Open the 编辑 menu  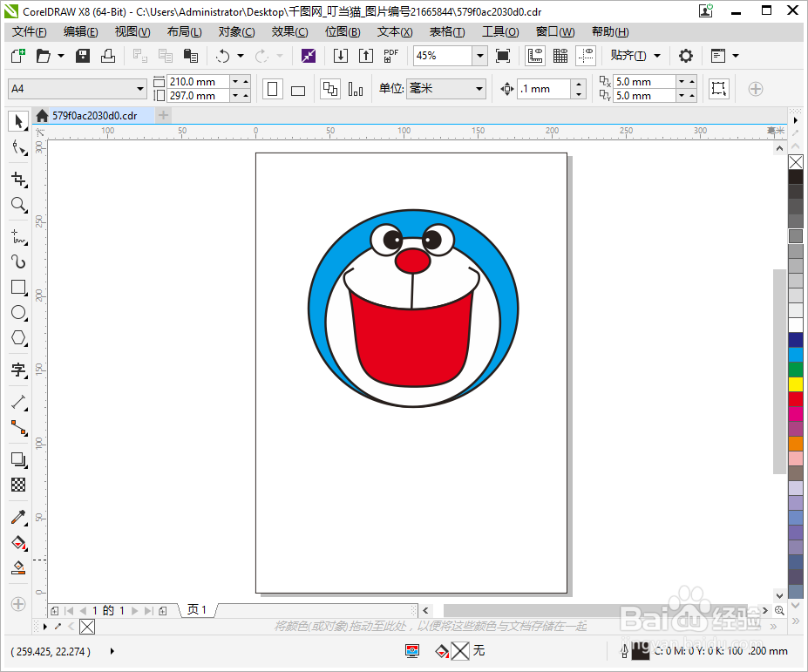point(80,32)
